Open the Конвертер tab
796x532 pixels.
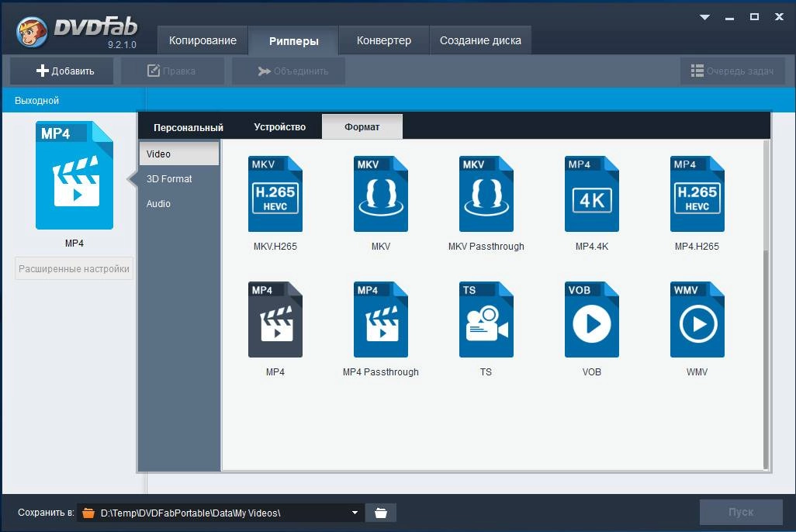pos(384,40)
